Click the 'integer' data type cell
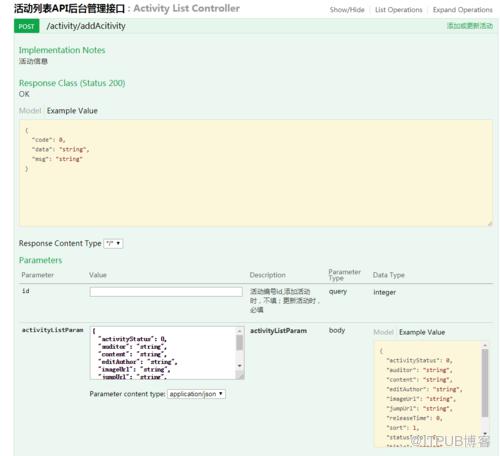Viewport: 500px width, 456px height. (x=384, y=292)
